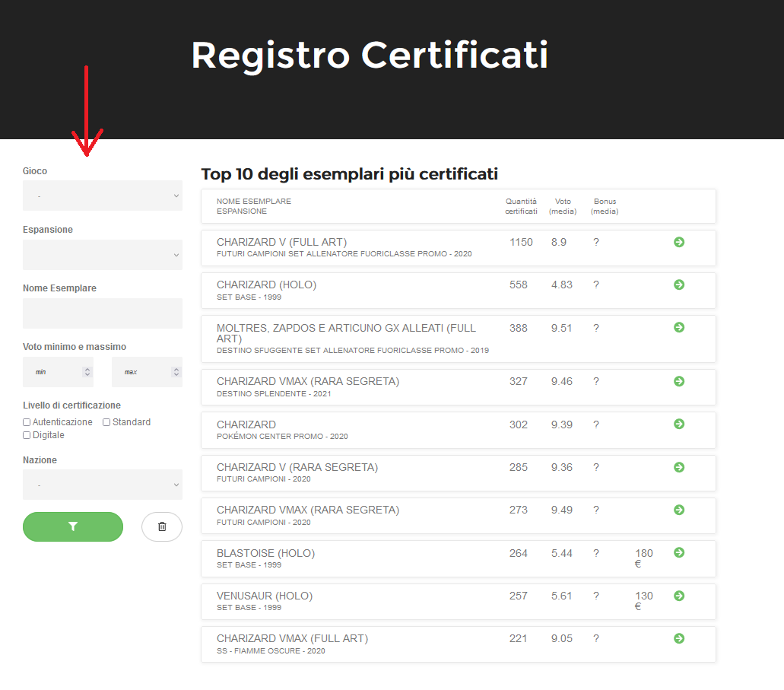Screen dimensions: 784x690
Task: Select CHARIZARD VMAX title with DESTINO SPLENDENTE - 2021
Action: pyautogui.click(x=308, y=381)
